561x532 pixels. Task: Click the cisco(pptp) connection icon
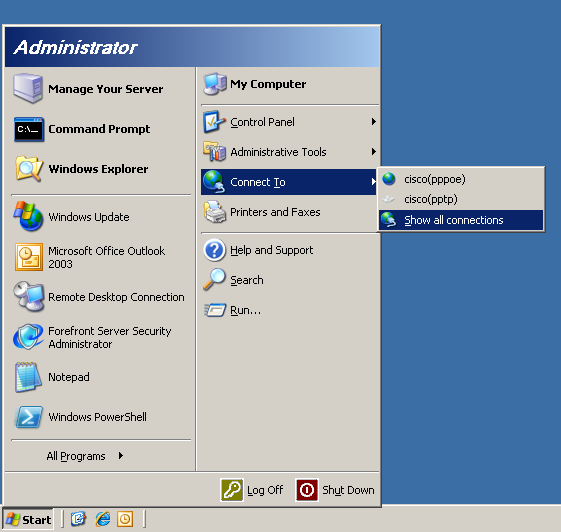point(389,199)
